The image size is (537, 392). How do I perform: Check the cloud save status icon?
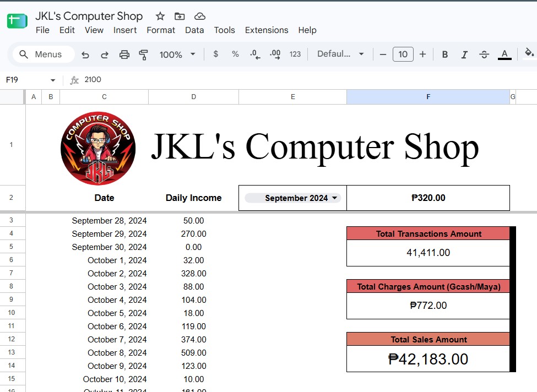pyautogui.click(x=200, y=16)
